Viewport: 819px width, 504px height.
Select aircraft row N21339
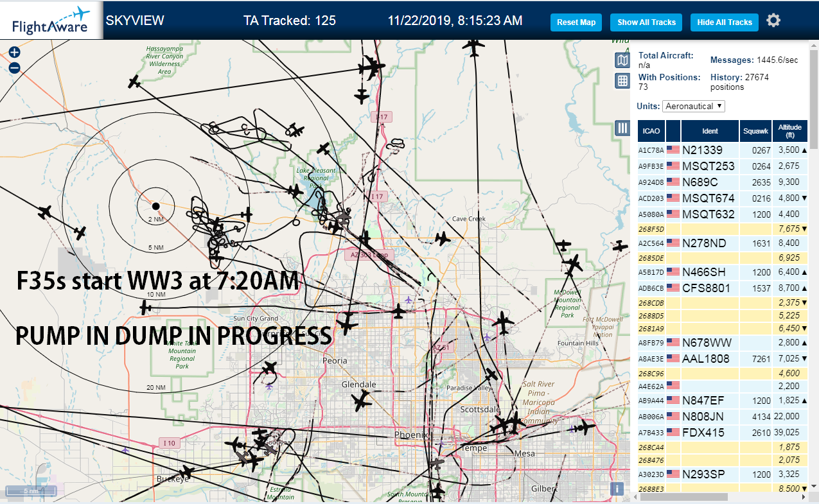723,150
